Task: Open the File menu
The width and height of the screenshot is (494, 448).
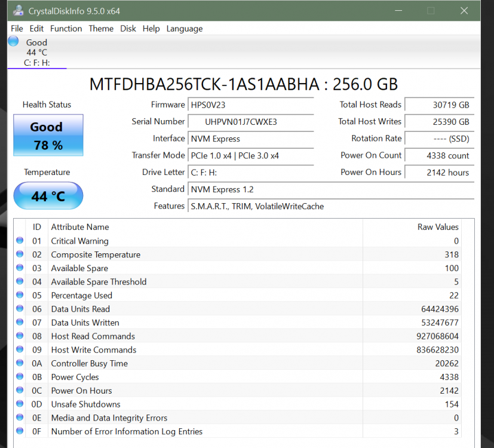Action: 17,29
